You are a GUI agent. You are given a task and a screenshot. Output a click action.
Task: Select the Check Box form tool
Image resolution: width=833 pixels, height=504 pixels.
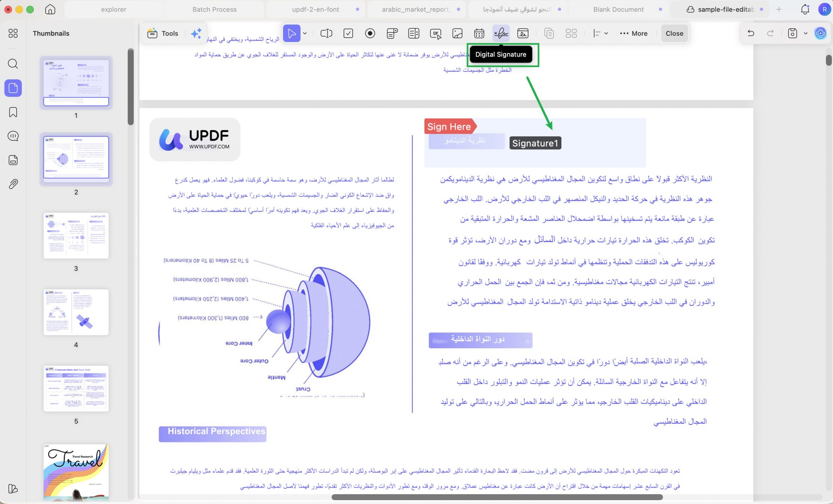coord(348,33)
